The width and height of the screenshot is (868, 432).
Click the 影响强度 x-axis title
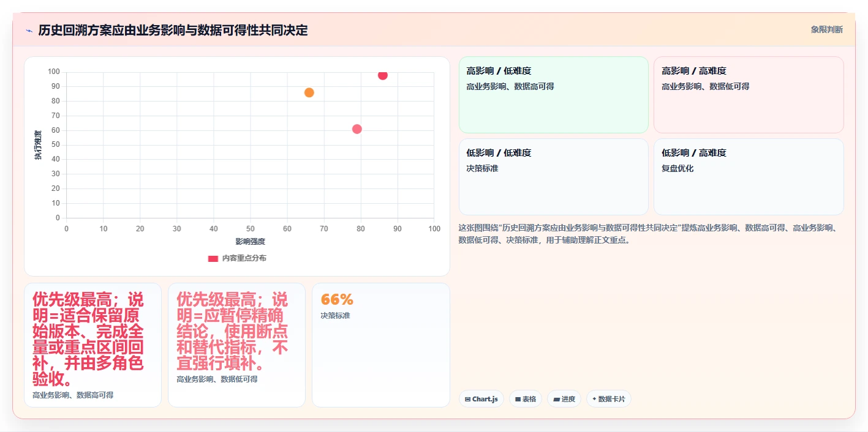(250, 242)
